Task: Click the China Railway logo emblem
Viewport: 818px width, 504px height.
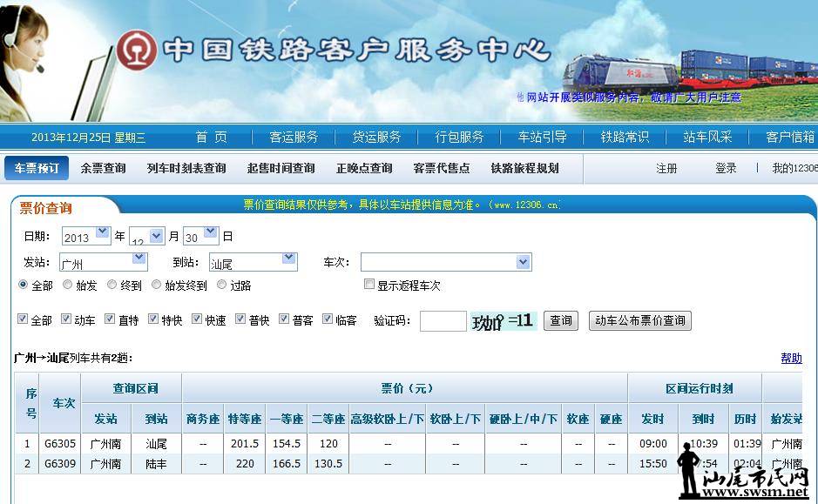Action: point(136,50)
